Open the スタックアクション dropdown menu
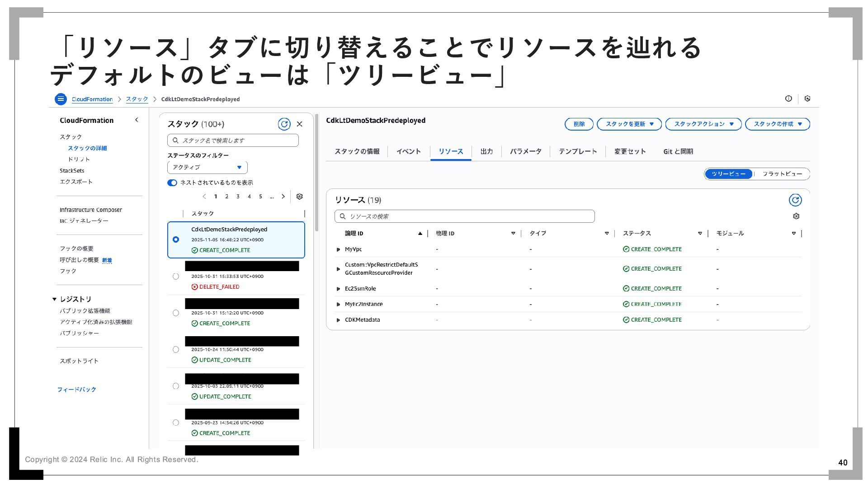868x488 pixels. (703, 124)
